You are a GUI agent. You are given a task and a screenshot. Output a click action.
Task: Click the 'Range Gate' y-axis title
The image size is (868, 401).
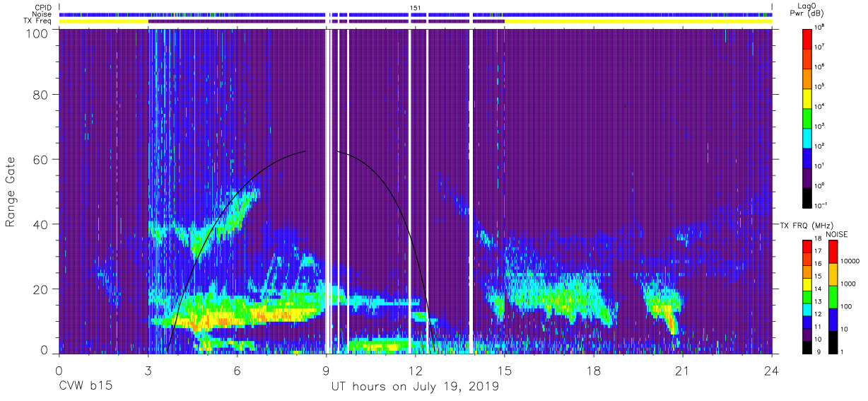(11, 192)
